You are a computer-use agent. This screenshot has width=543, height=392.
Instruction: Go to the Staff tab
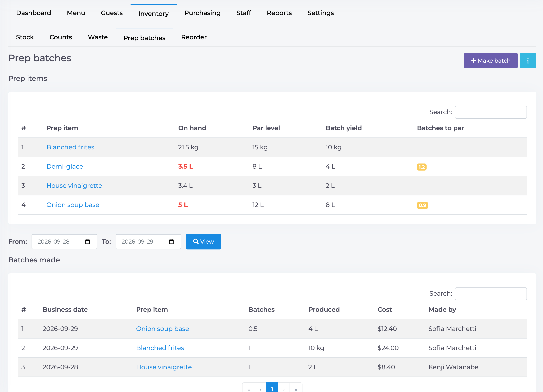click(244, 13)
